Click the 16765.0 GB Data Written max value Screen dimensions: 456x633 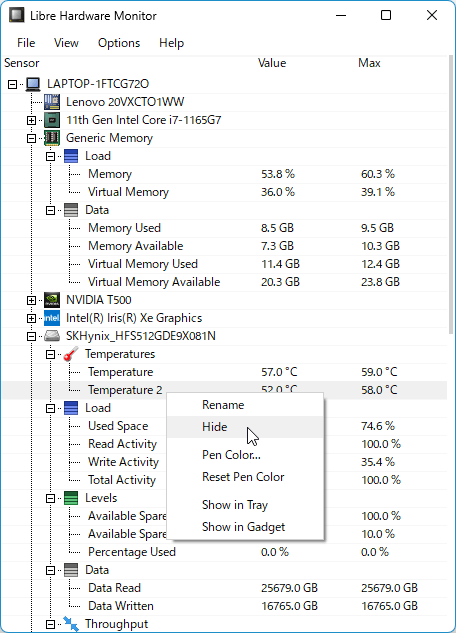coord(389,606)
